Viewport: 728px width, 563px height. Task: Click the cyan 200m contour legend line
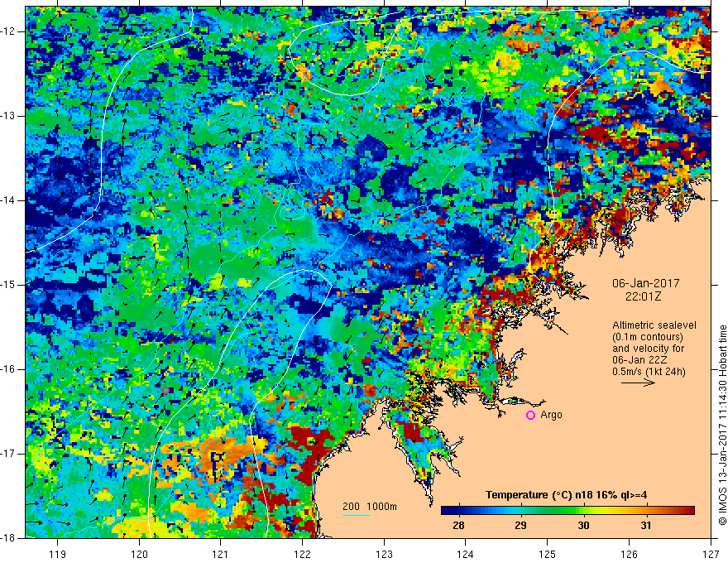357,515
